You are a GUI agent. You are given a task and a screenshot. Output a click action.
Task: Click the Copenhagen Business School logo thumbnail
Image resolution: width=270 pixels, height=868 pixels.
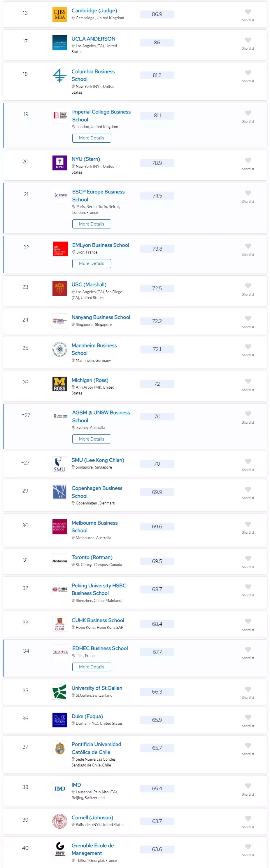[x=59, y=492]
